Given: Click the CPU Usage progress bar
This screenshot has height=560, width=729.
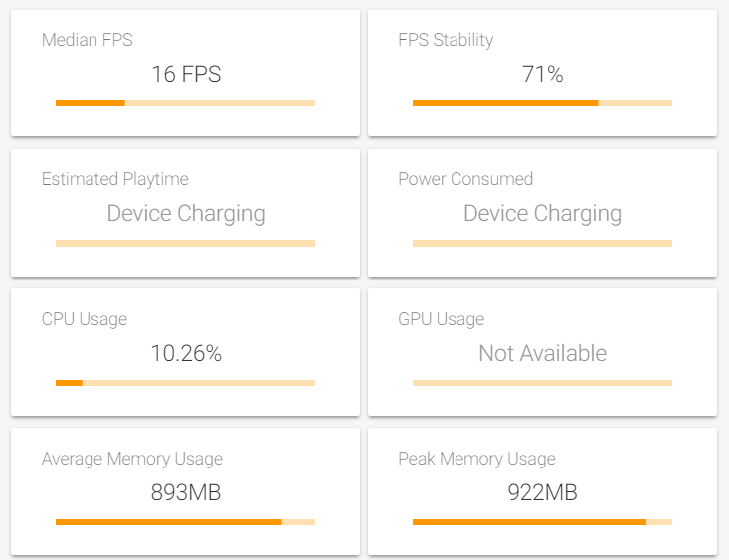Looking at the screenshot, I should click(x=185, y=383).
